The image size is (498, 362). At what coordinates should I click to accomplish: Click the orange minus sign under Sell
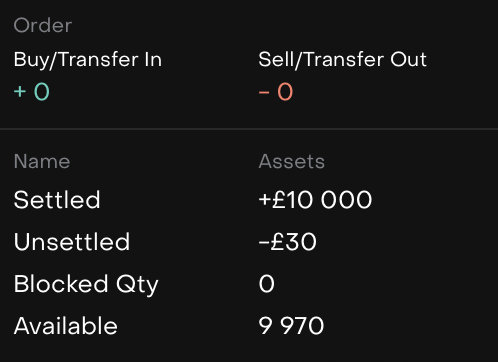[x=264, y=92]
